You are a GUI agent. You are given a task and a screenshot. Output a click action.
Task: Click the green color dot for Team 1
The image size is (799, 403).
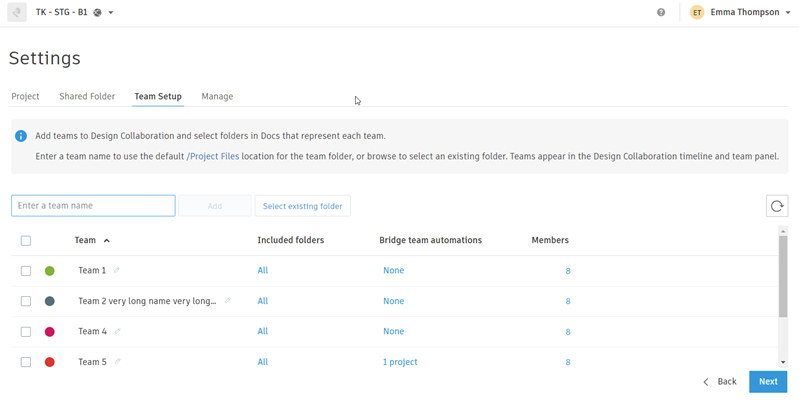click(x=50, y=271)
